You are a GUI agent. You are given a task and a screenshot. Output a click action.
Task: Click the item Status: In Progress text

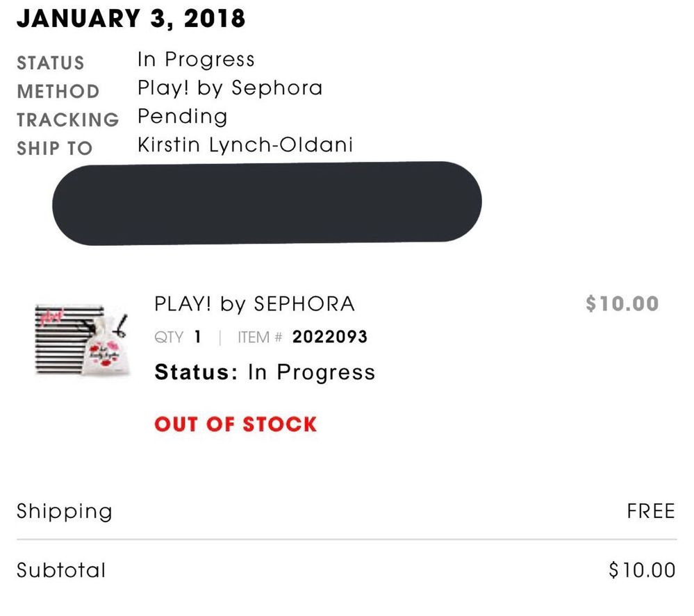[x=265, y=373]
